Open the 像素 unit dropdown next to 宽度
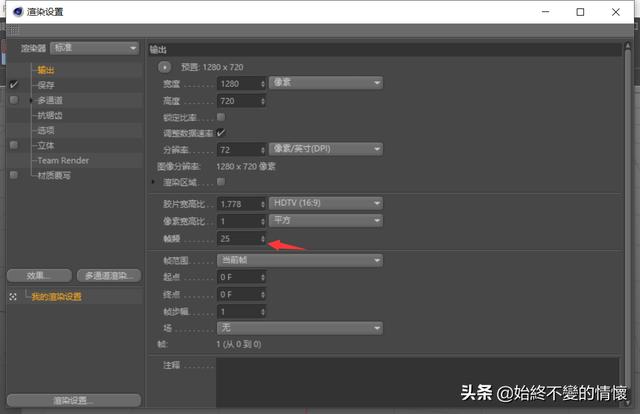This screenshot has width=640, height=414. [325, 83]
